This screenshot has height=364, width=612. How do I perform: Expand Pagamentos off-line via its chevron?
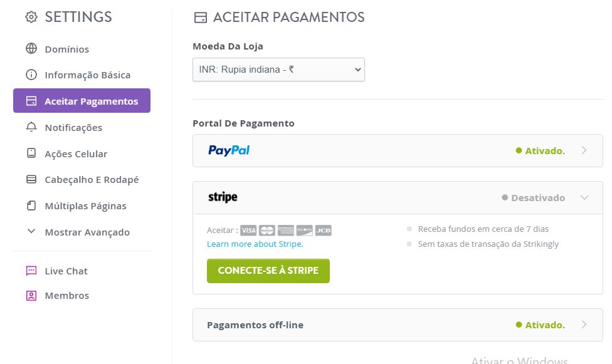[x=584, y=325]
